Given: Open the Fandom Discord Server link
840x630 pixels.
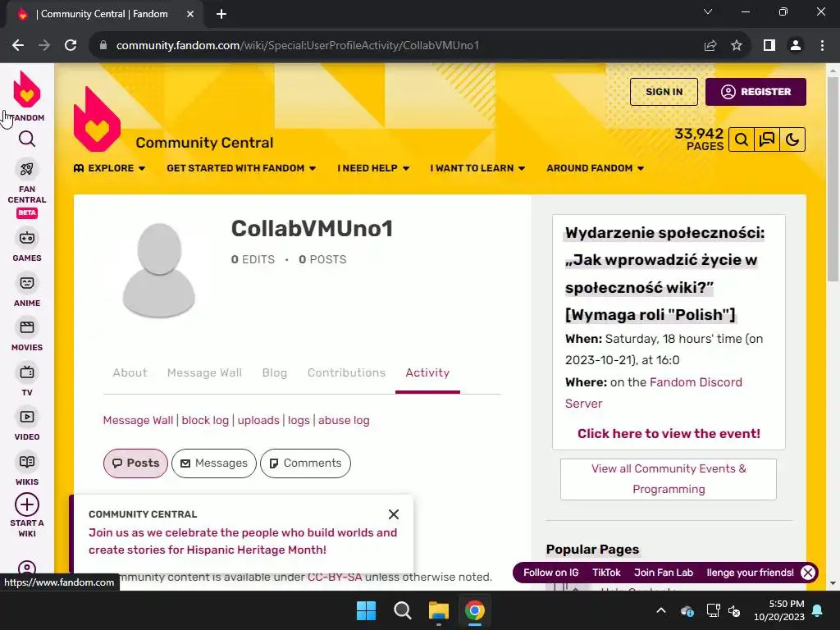Looking at the screenshot, I should [654, 393].
